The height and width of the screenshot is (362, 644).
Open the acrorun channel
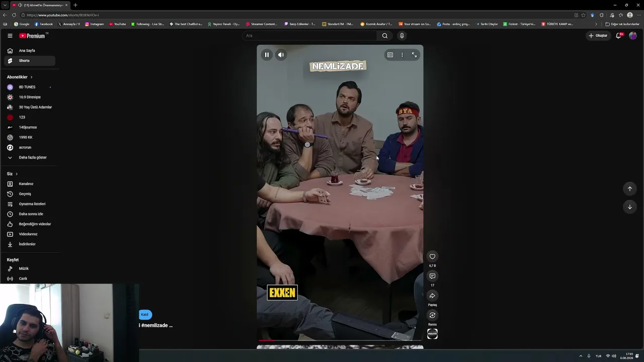[x=30, y=147]
